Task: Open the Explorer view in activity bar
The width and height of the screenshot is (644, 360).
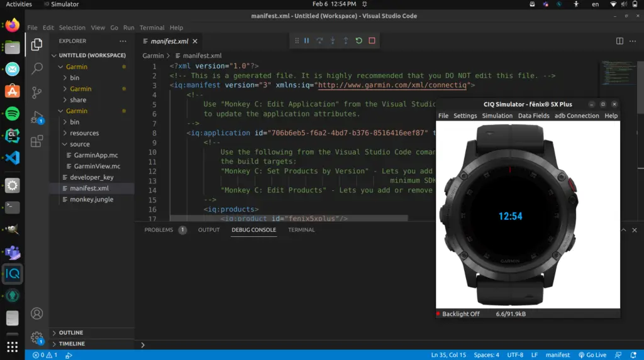Action: (36, 45)
